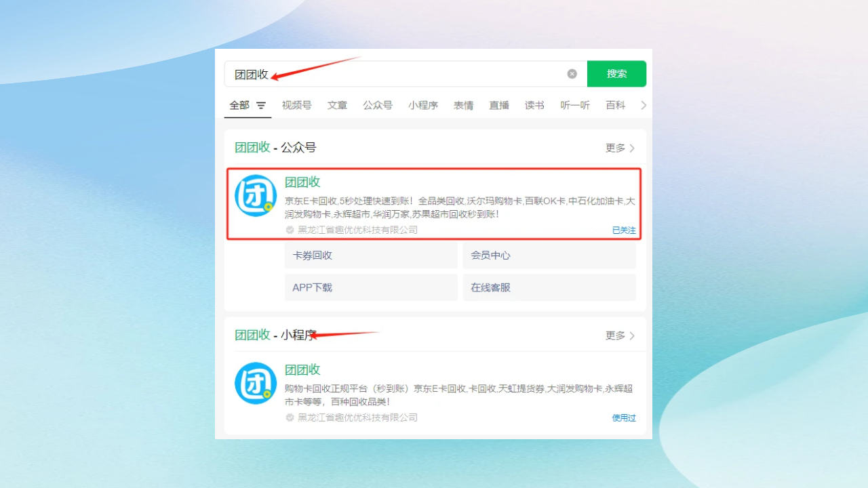Expand 更多 in the 公众号 section
This screenshot has height=488, width=868.
point(620,148)
